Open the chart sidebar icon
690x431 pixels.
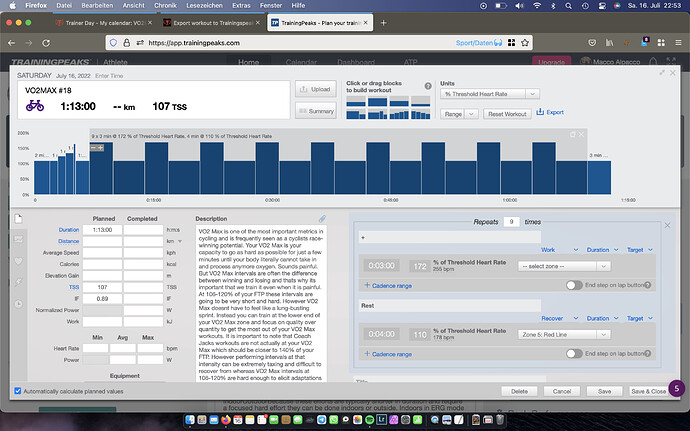tap(18, 239)
